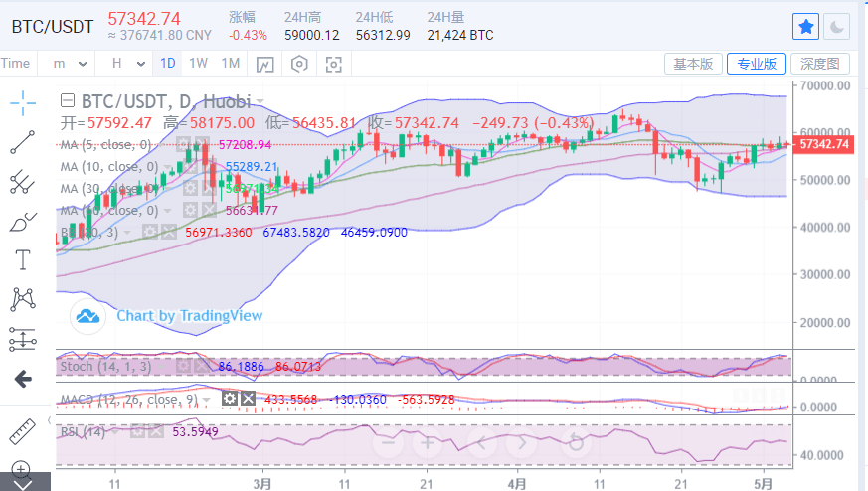The width and height of the screenshot is (868, 491).
Task: Select the pitchfork drawing tool
Action: [x=23, y=182]
